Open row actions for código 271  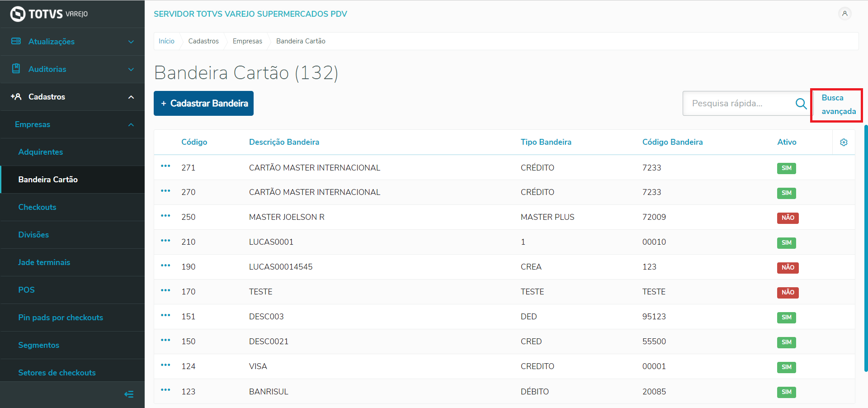[x=165, y=166]
